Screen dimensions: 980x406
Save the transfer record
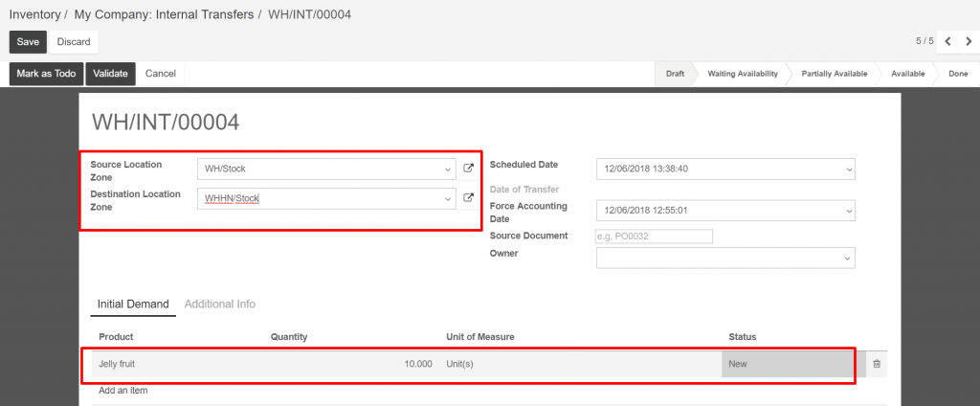pos(28,42)
